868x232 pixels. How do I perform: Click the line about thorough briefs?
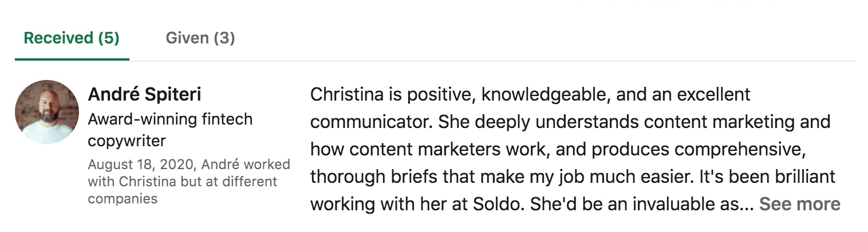pyautogui.click(x=573, y=177)
